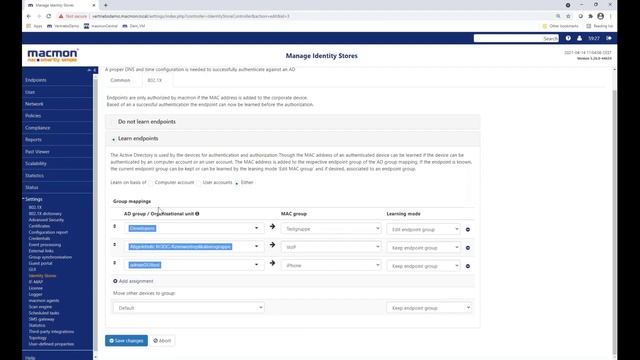This screenshot has height=360, width=640.
Task: Click Add assignment link
Action: pos(133,281)
